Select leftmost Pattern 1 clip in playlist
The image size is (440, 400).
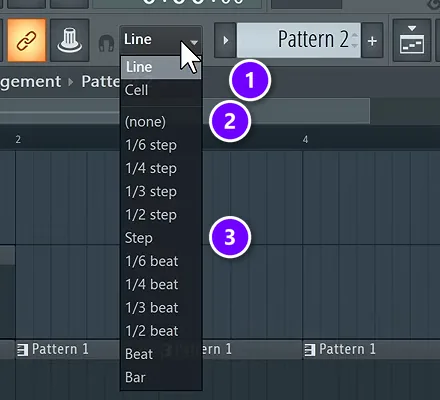pyautogui.click(x=68, y=350)
